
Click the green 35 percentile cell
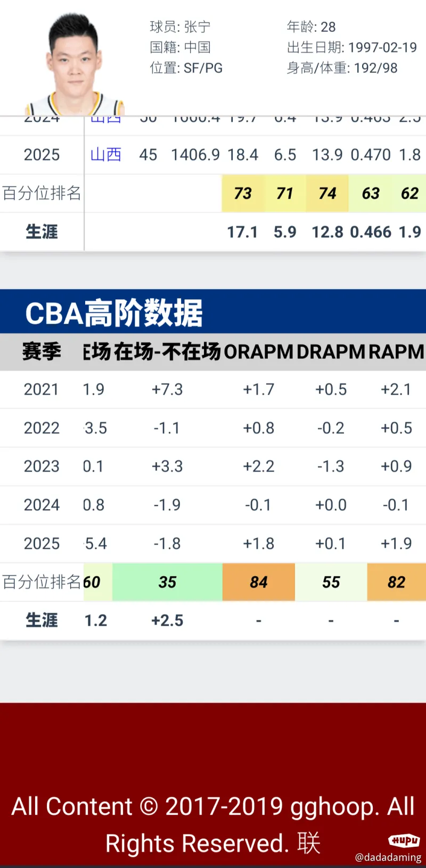[167, 582]
